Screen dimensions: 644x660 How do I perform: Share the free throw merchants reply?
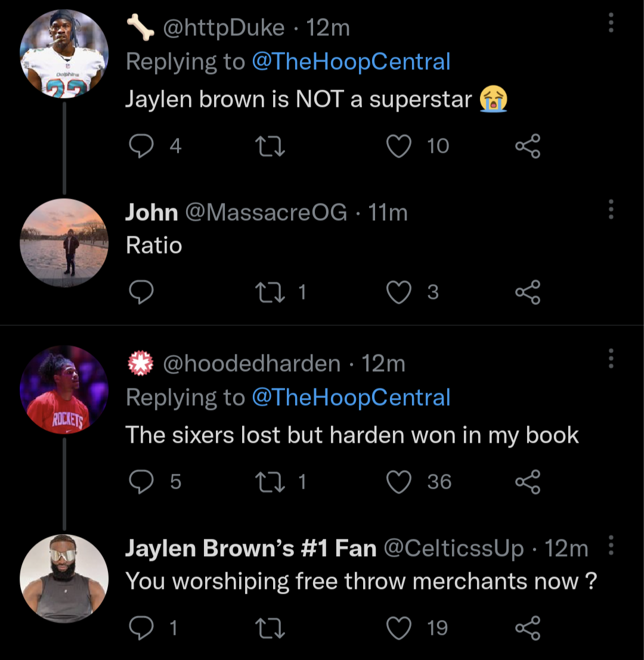527,628
